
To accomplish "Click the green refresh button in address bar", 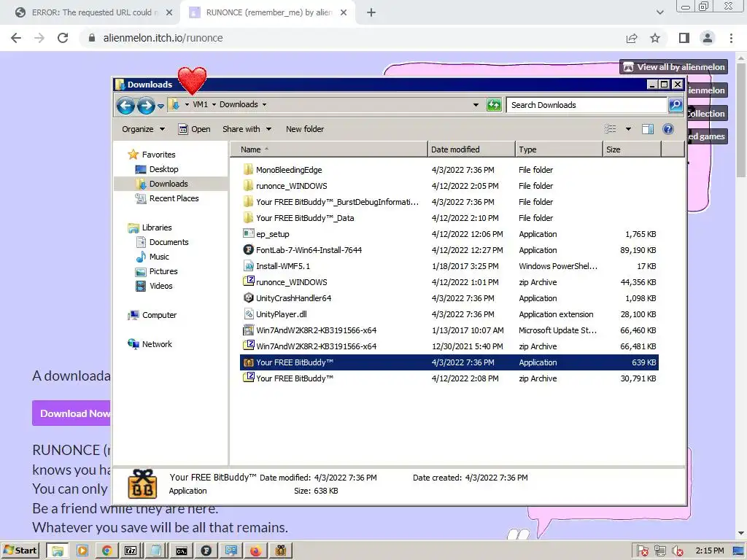I will [x=494, y=105].
